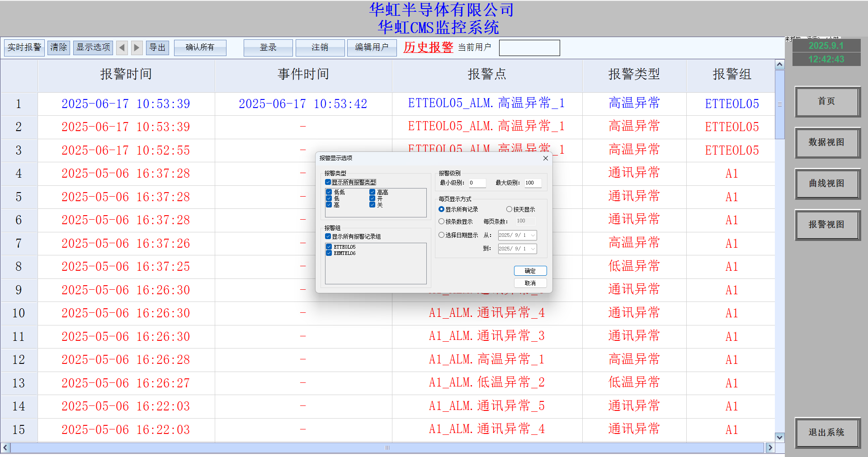
Task: Select the 选择日期显示 radio option
Action: [442, 235]
